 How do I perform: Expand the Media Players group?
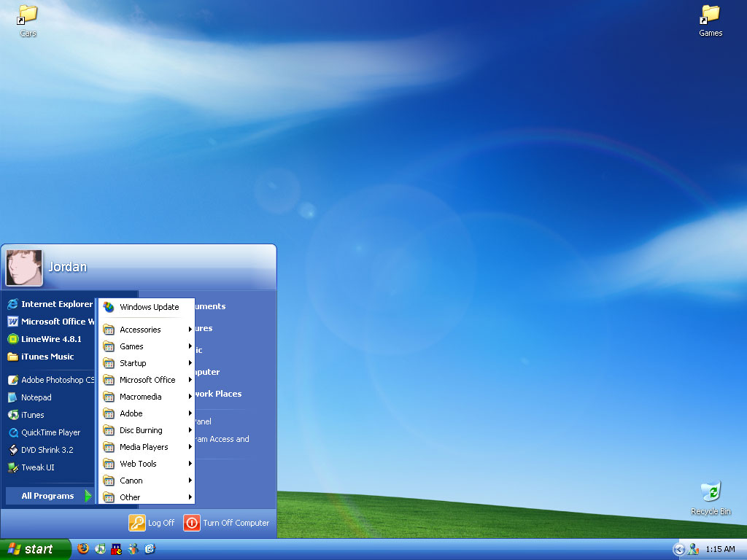pyautogui.click(x=147, y=447)
